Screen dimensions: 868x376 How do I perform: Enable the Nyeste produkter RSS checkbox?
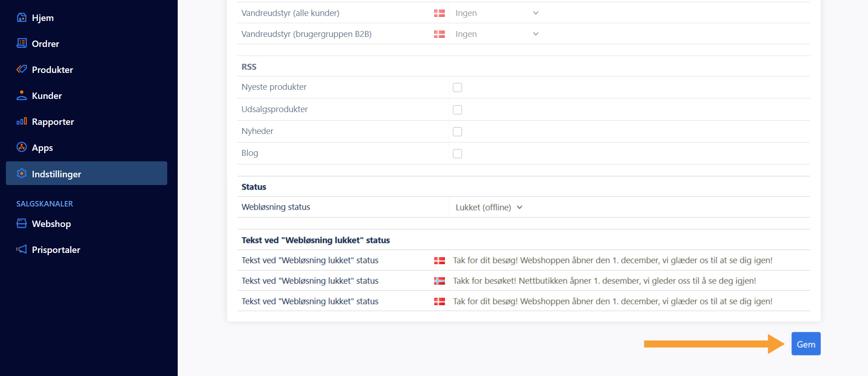(x=457, y=88)
